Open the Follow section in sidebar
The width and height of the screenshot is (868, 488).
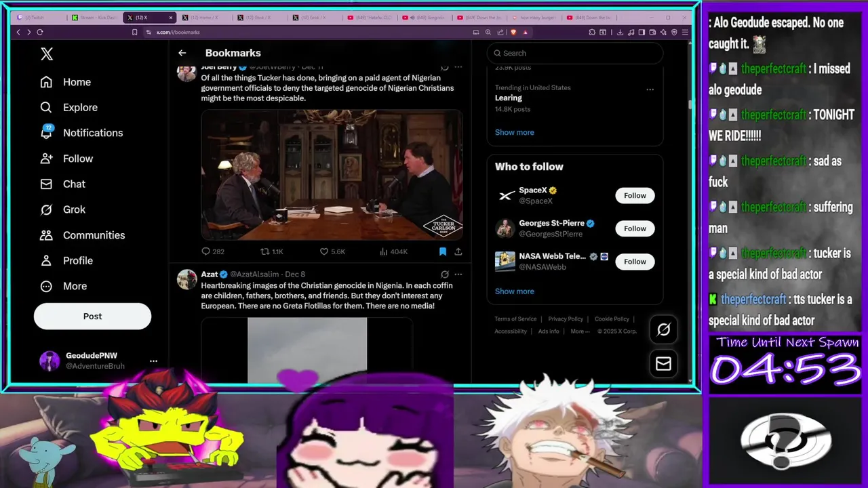(x=66, y=159)
